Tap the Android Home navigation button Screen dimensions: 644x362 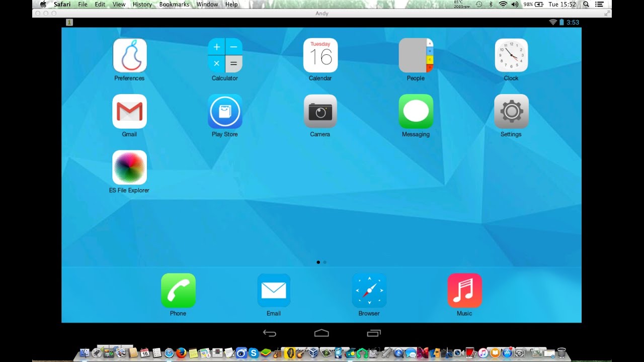(x=321, y=333)
